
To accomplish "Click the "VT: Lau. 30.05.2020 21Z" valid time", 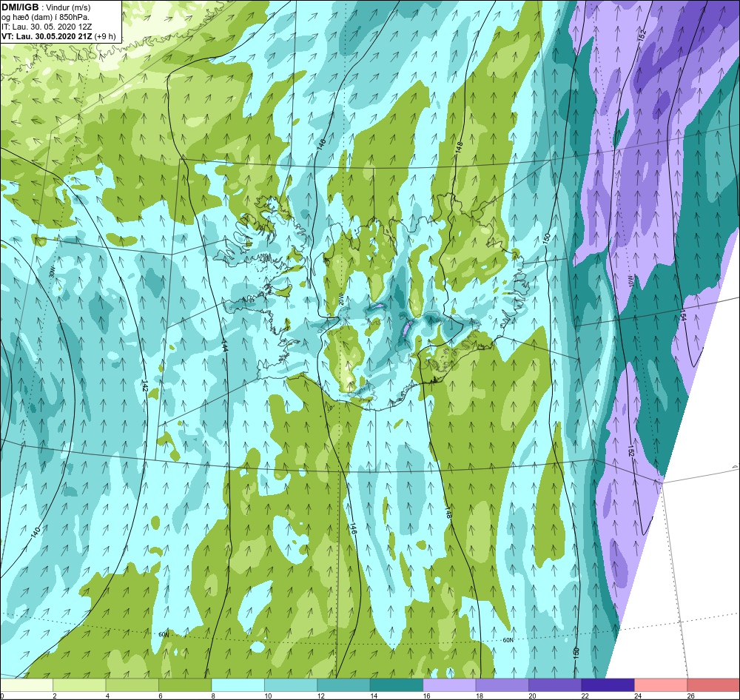I will pos(47,36).
